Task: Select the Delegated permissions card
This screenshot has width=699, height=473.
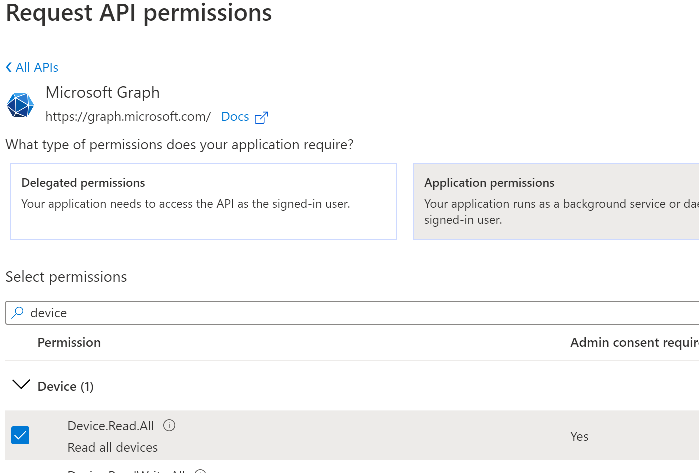Action: click(x=203, y=202)
